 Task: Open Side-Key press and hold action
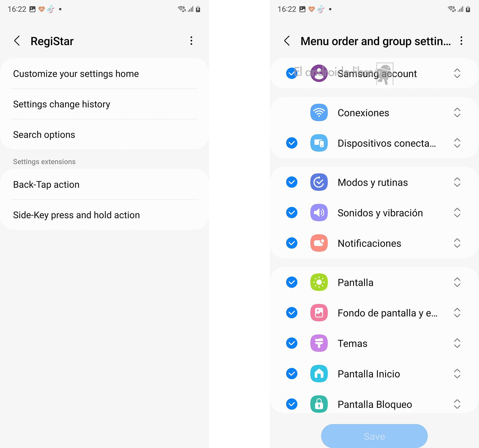coord(104,215)
